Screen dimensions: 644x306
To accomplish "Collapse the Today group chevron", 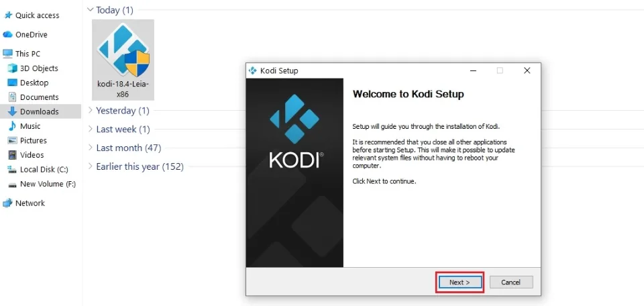I will (91, 10).
